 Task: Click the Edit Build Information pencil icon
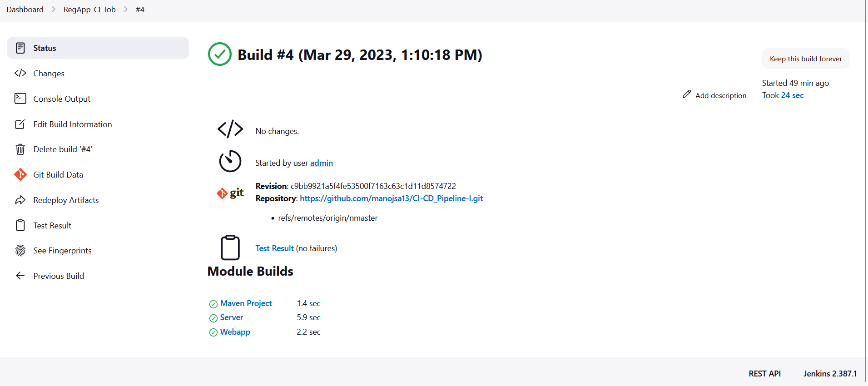coord(20,124)
